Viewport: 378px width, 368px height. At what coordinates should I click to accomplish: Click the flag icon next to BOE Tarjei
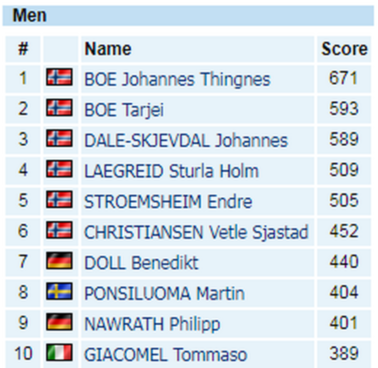click(x=59, y=108)
